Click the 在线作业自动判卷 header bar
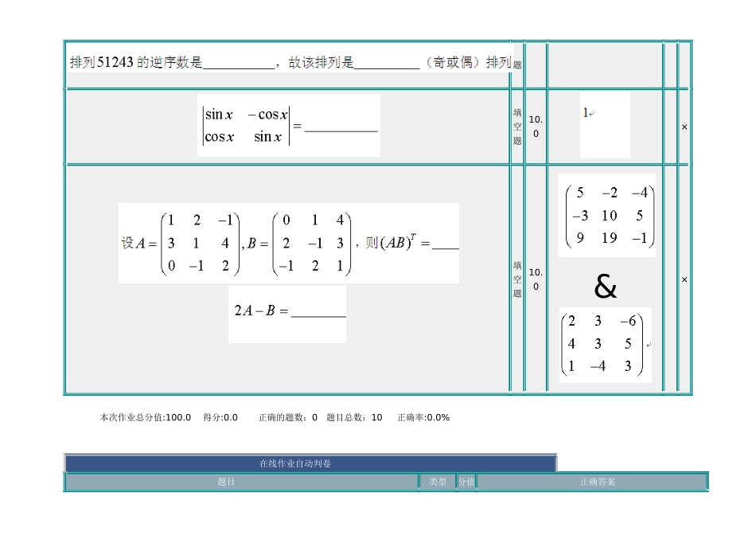The height and width of the screenshot is (535, 756). tap(310, 463)
